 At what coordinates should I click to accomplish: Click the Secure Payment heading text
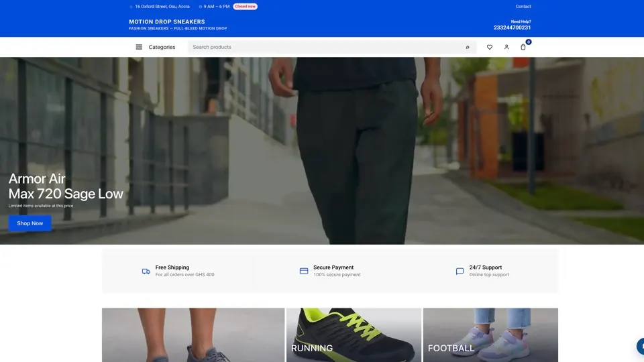coord(333,267)
